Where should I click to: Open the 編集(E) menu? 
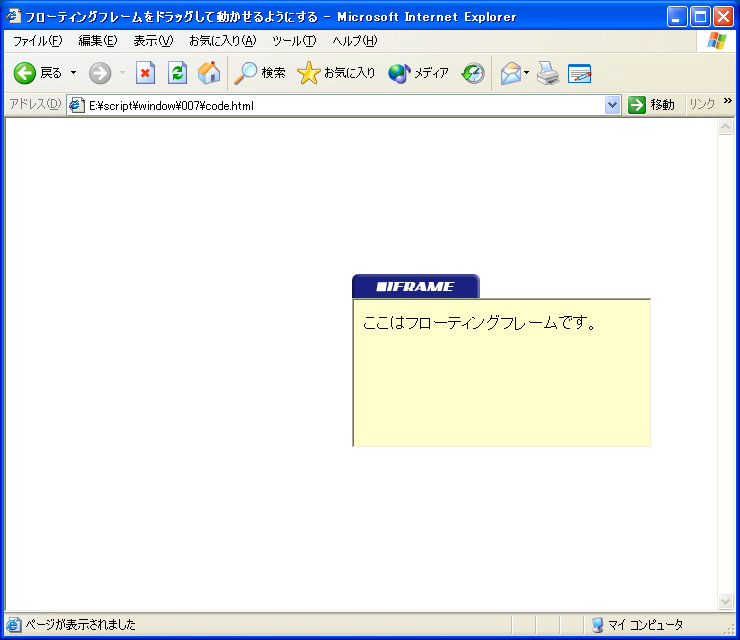click(98, 41)
